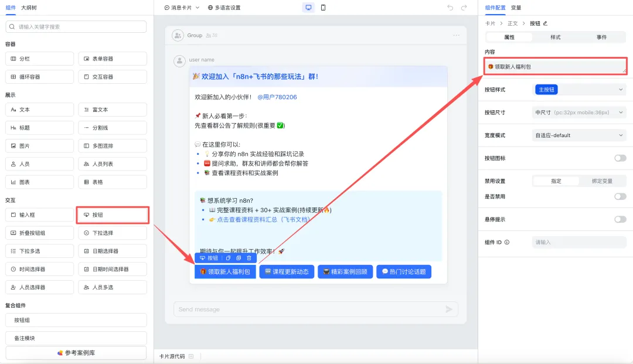Add the 多图混排 multi-image component
The height and width of the screenshot is (364, 633).
pyautogui.click(x=113, y=146)
